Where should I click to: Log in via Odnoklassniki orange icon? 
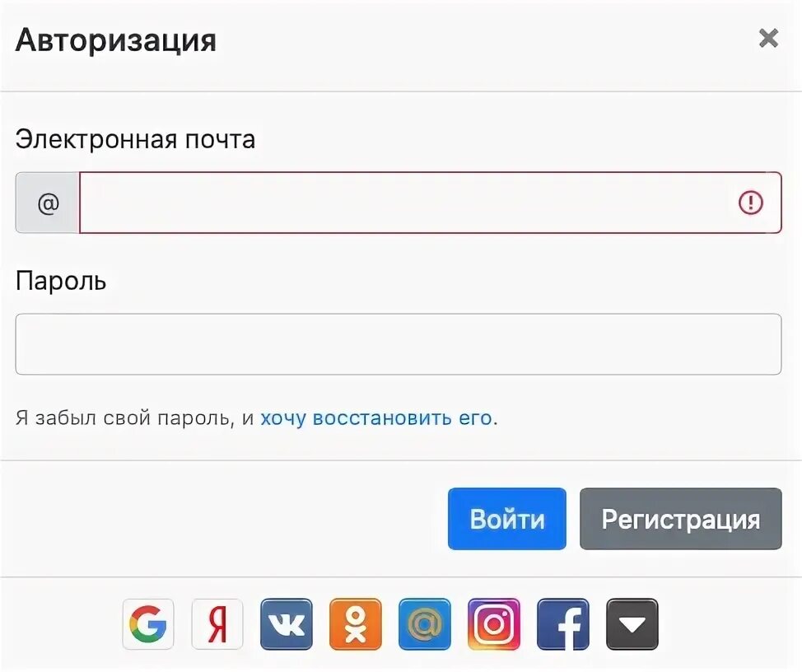[356, 624]
